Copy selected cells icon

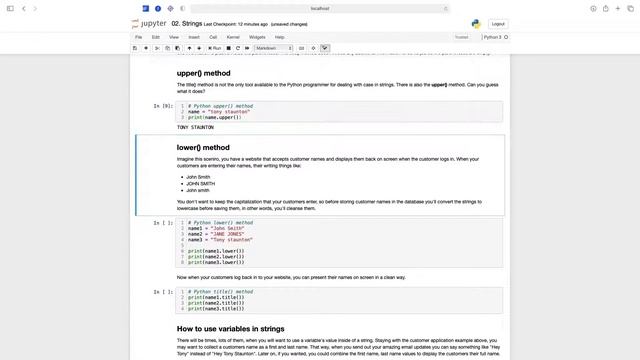pyautogui.click(x=167, y=48)
